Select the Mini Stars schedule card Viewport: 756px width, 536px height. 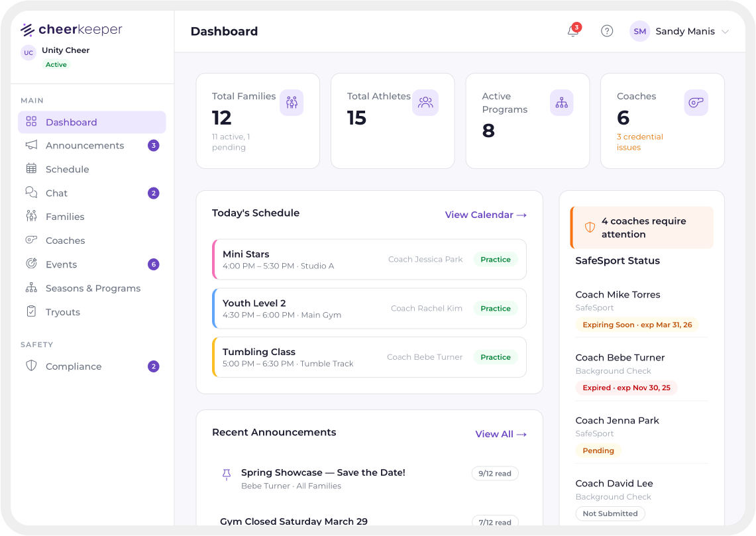(368, 260)
